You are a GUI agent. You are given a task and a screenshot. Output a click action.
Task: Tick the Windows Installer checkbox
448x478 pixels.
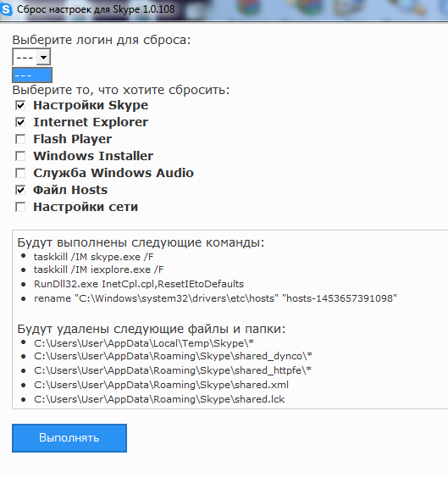[20, 156]
